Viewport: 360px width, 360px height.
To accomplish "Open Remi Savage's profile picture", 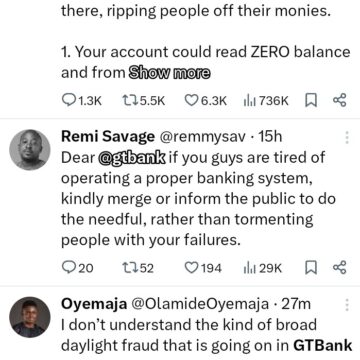I will pos(30,150).
